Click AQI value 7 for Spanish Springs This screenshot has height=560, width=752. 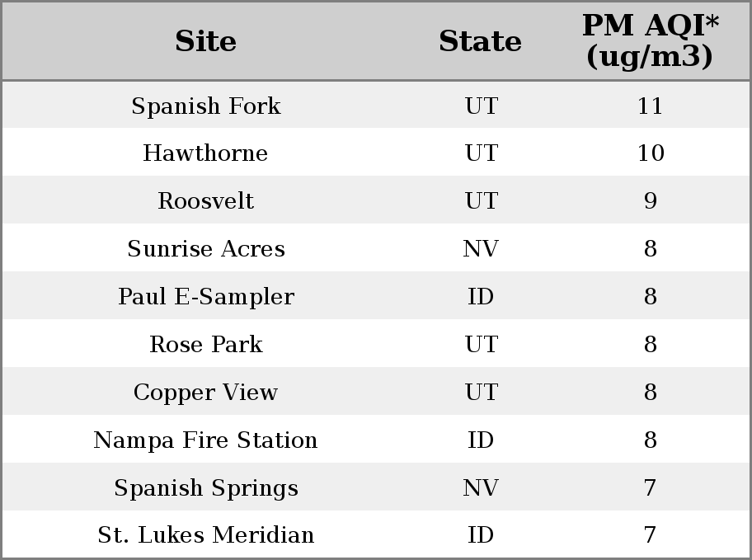(651, 488)
